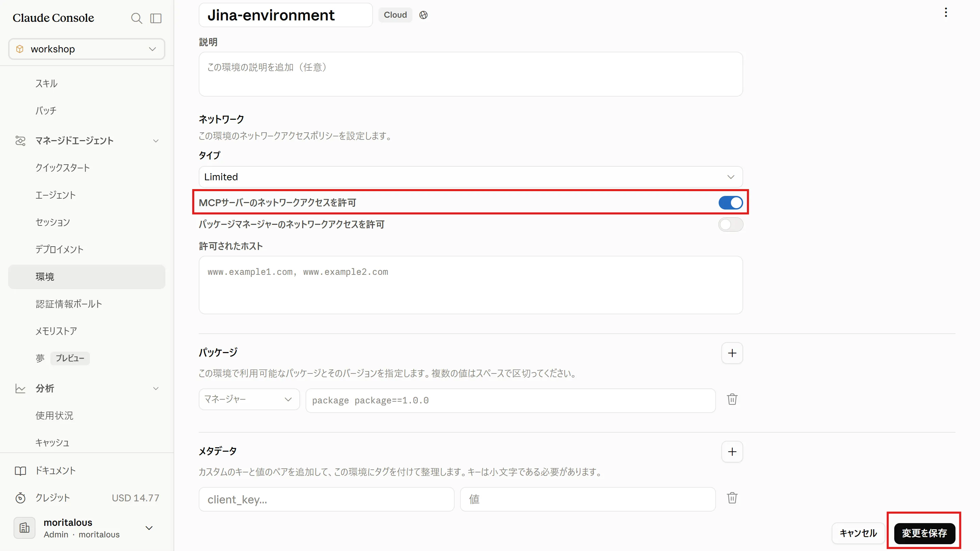Expand the moritalous account menu chevron
Viewport: 980px width, 551px height.
(149, 528)
